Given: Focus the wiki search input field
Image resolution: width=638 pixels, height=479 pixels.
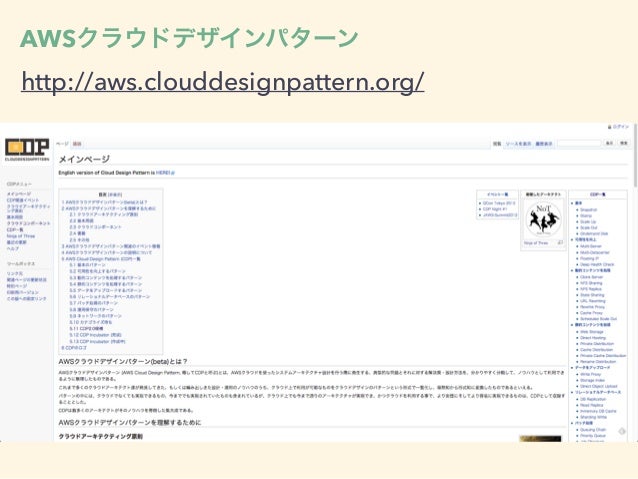Looking at the screenshot, I should coord(579,143).
